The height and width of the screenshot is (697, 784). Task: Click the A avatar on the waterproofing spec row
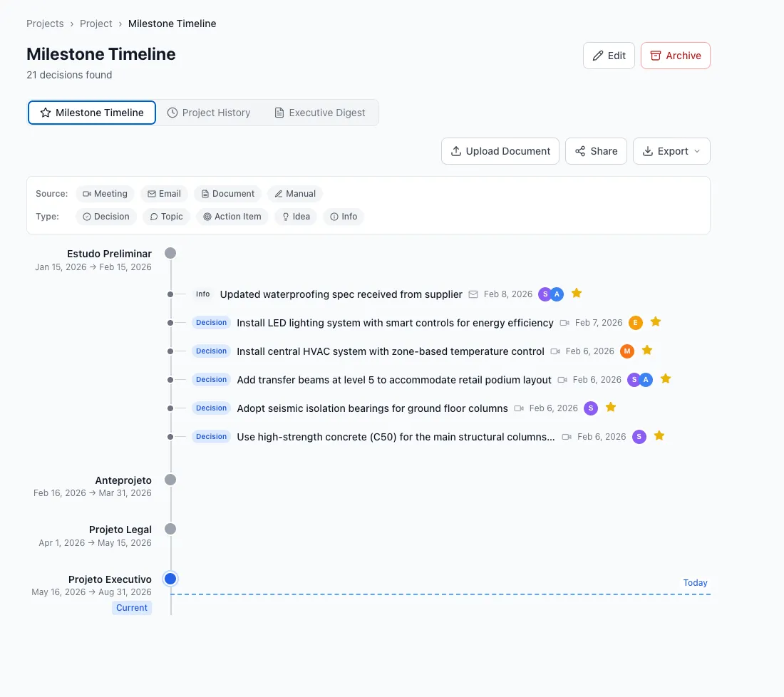(x=557, y=294)
